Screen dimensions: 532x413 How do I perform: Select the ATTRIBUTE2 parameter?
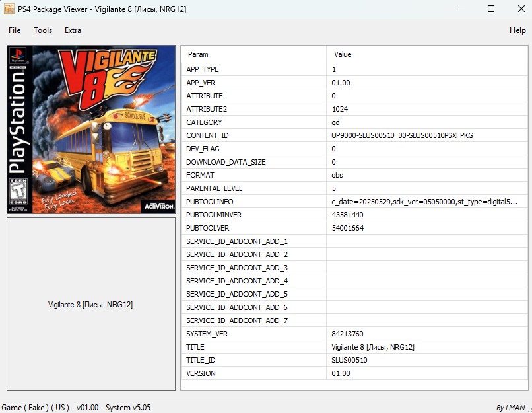coord(207,109)
